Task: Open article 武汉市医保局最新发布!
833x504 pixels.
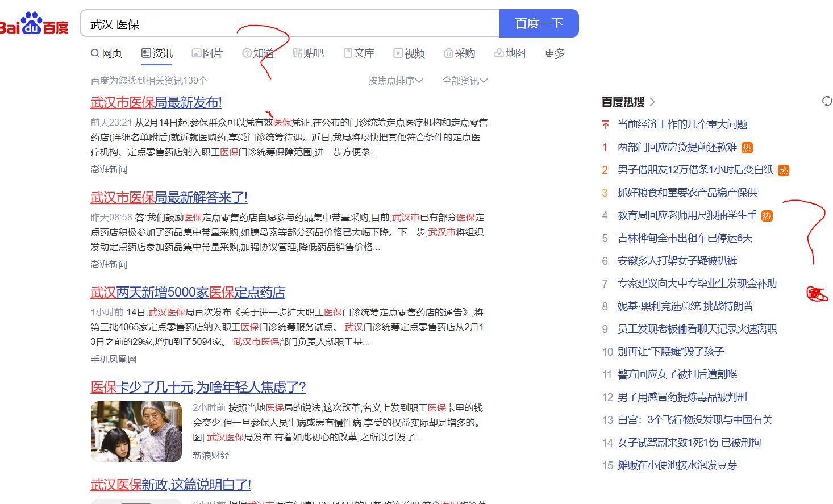Action: coord(156,102)
